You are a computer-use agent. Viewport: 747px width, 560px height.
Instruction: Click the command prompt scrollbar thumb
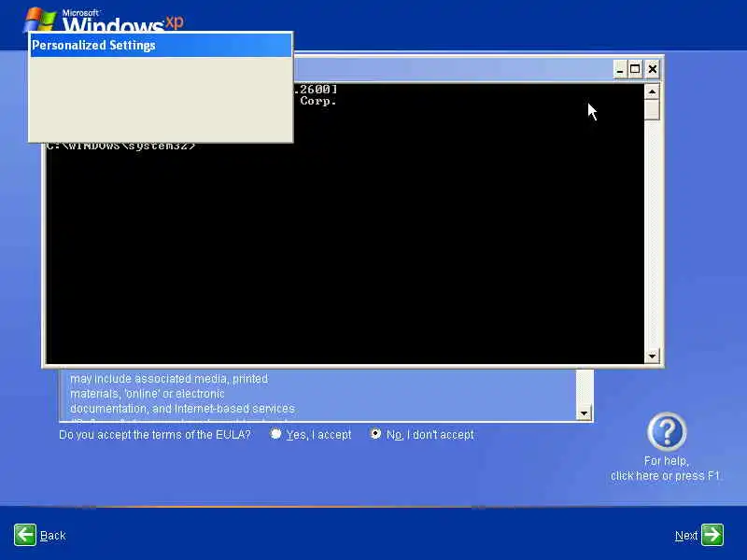click(652, 109)
